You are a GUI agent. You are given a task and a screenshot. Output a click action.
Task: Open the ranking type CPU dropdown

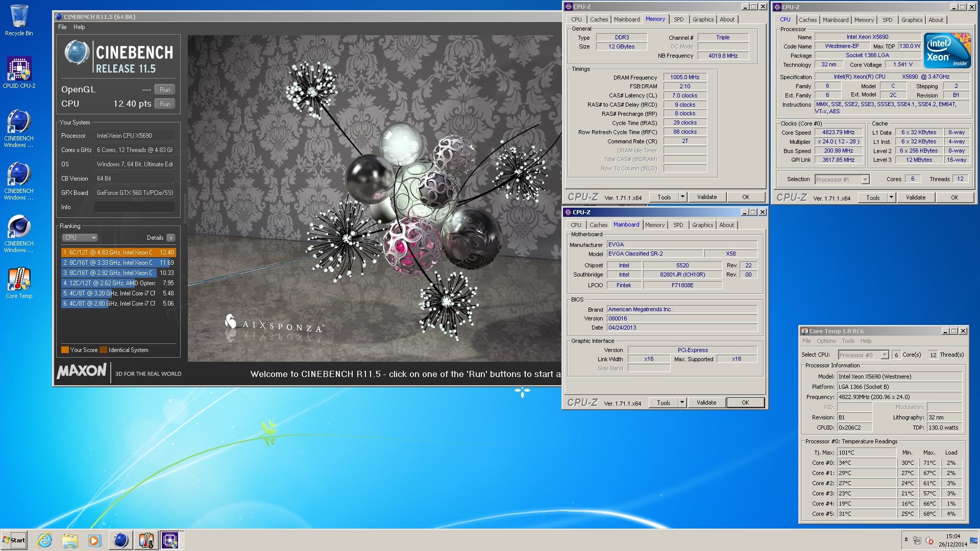click(x=80, y=238)
